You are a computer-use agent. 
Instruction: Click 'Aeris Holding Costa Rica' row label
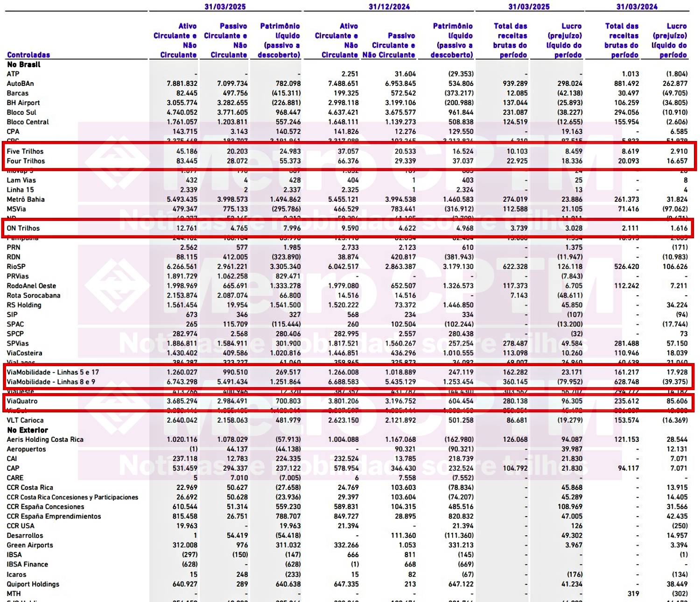pyautogui.click(x=45, y=439)
